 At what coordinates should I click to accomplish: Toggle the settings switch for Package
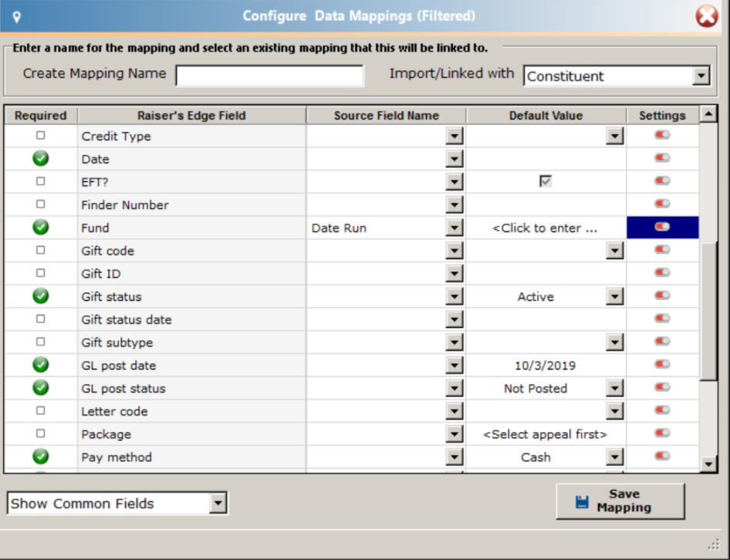663,433
